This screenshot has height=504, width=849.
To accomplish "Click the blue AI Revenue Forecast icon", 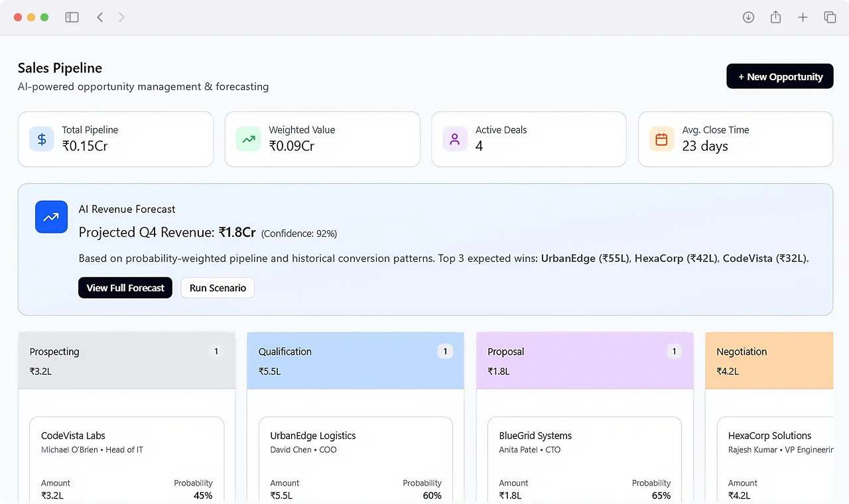I will (51, 217).
